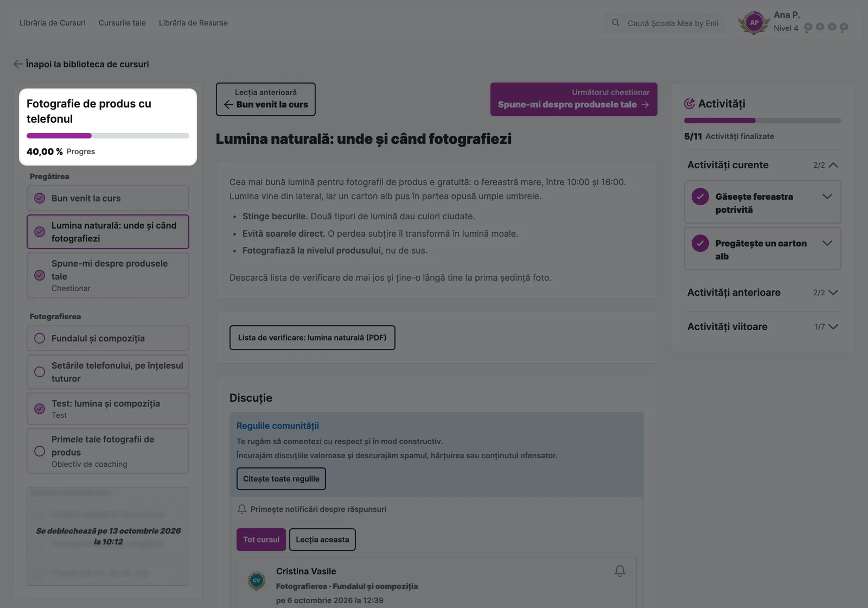Viewport: 868px width, 608px height.
Task: Select the Tot cursul discussion filter
Action: pyautogui.click(x=261, y=540)
